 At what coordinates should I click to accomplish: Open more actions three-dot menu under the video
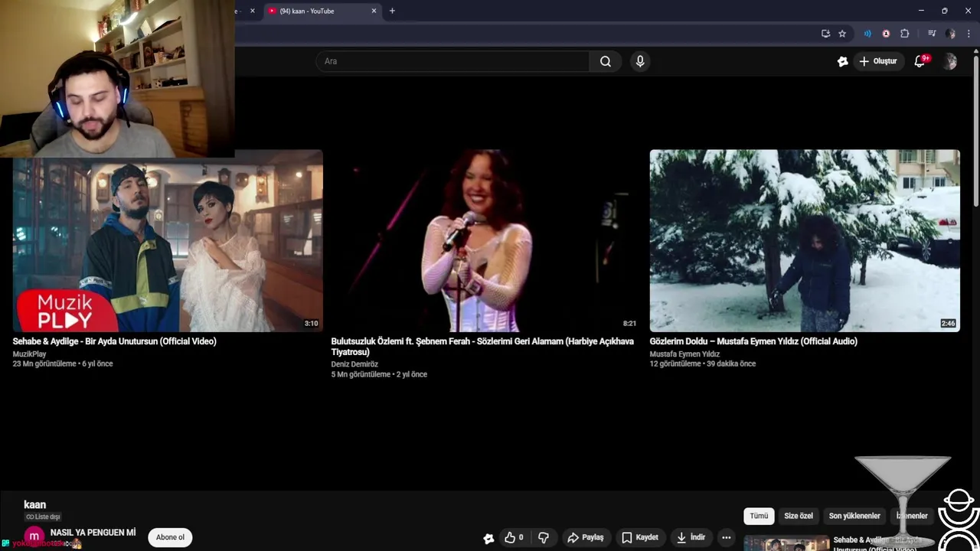point(726,537)
